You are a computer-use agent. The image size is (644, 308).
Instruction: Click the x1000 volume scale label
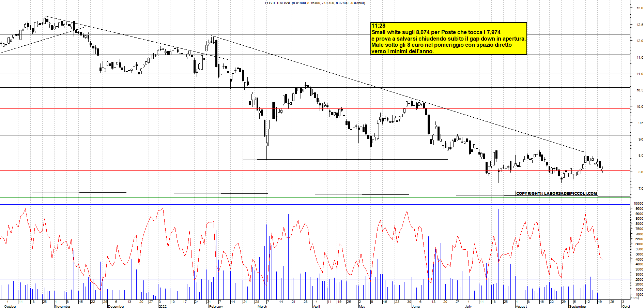(635, 298)
